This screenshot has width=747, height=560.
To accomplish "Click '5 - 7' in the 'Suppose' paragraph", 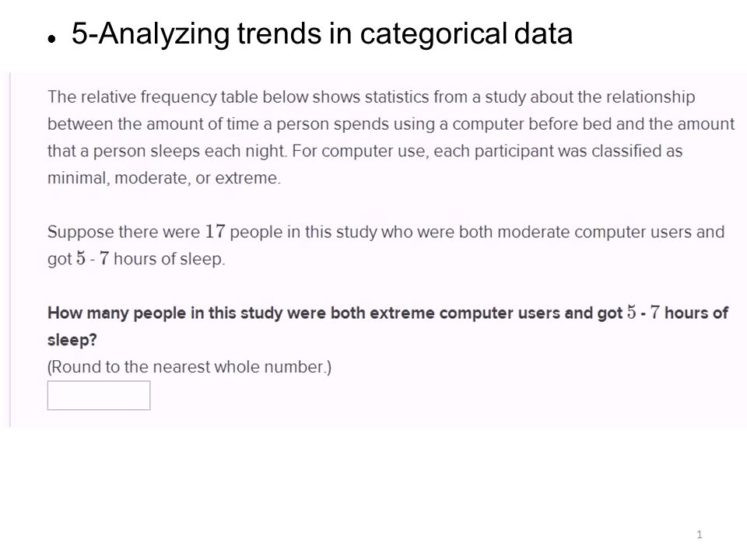I will pyautogui.click(x=93, y=258).
